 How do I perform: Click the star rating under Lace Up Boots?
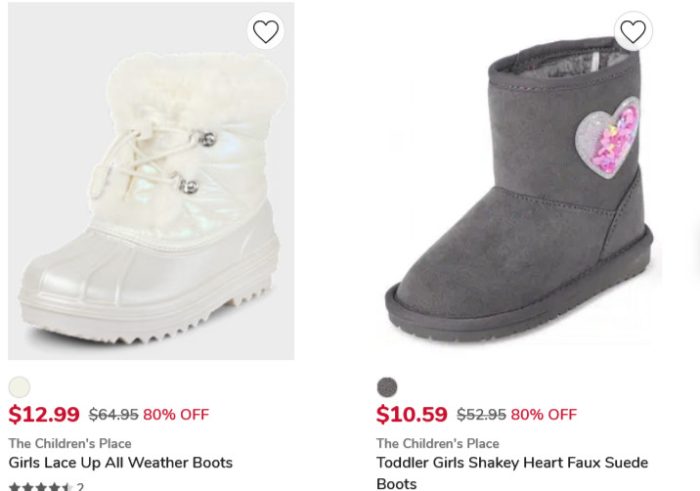(40, 488)
